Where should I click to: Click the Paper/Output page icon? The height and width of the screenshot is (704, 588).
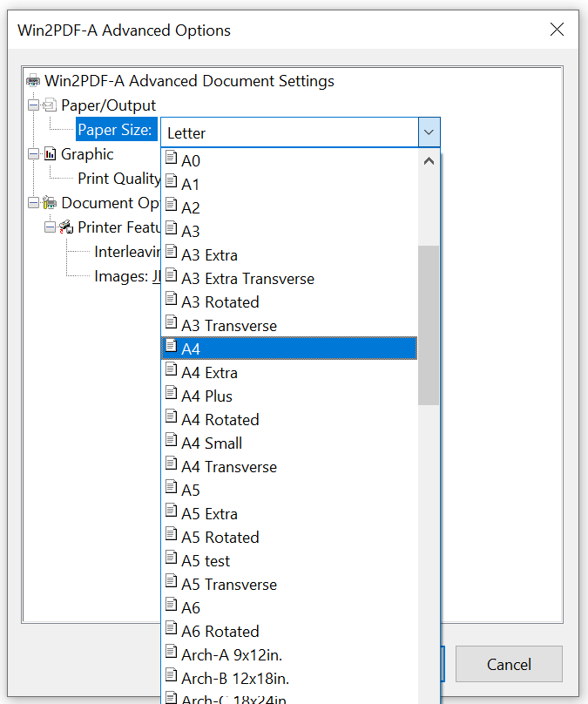[x=50, y=105]
